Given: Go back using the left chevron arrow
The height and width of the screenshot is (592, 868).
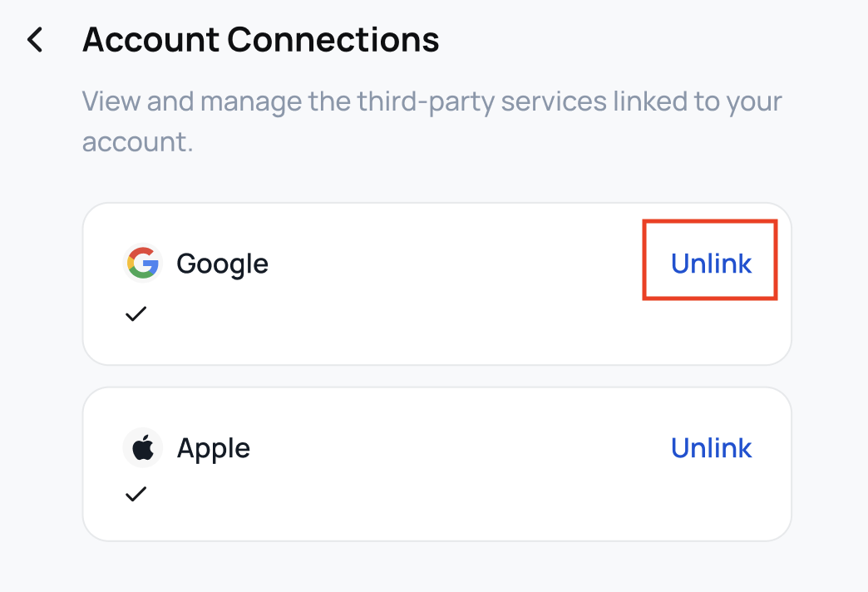Looking at the screenshot, I should pos(35,39).
